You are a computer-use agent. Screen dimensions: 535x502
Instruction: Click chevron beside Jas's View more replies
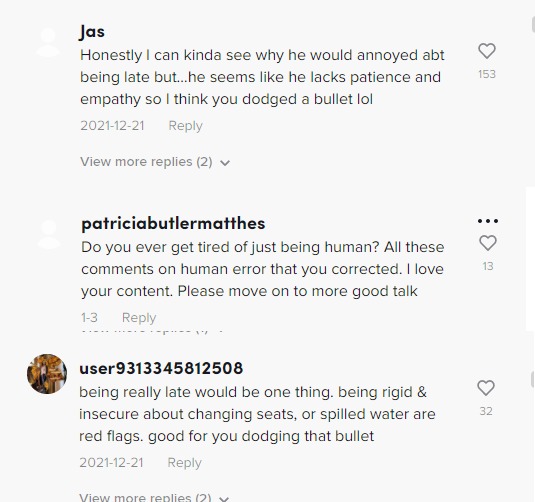[225, 163]
